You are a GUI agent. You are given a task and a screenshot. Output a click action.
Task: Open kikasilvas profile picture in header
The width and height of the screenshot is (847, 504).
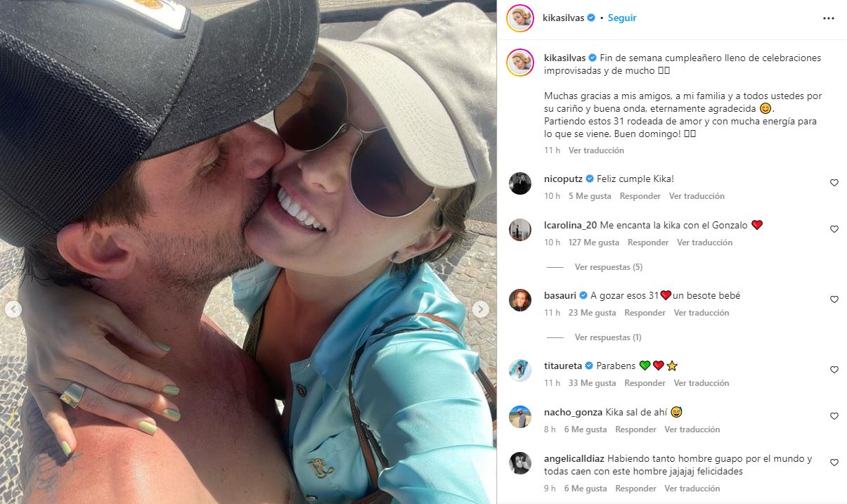click(520, 18)
